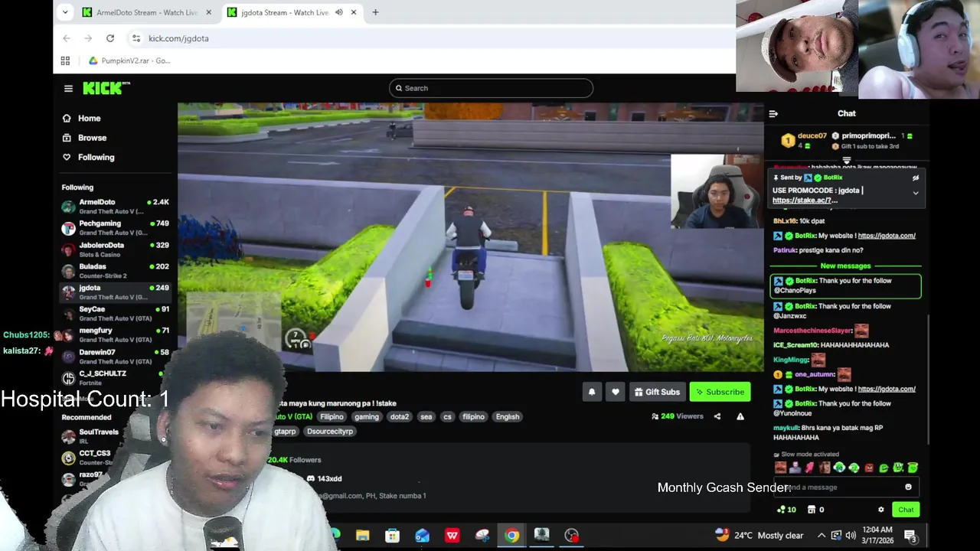Send message with green Chat button
Viewport: 980px width, 551px height.
pos(906,510)
